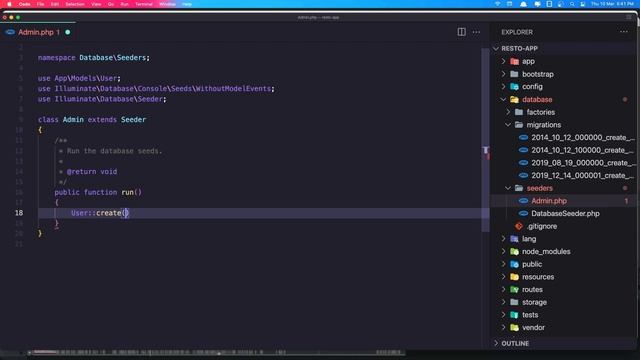Click the Wi-Fi icon in the menu bar

[x=497, y=4]
